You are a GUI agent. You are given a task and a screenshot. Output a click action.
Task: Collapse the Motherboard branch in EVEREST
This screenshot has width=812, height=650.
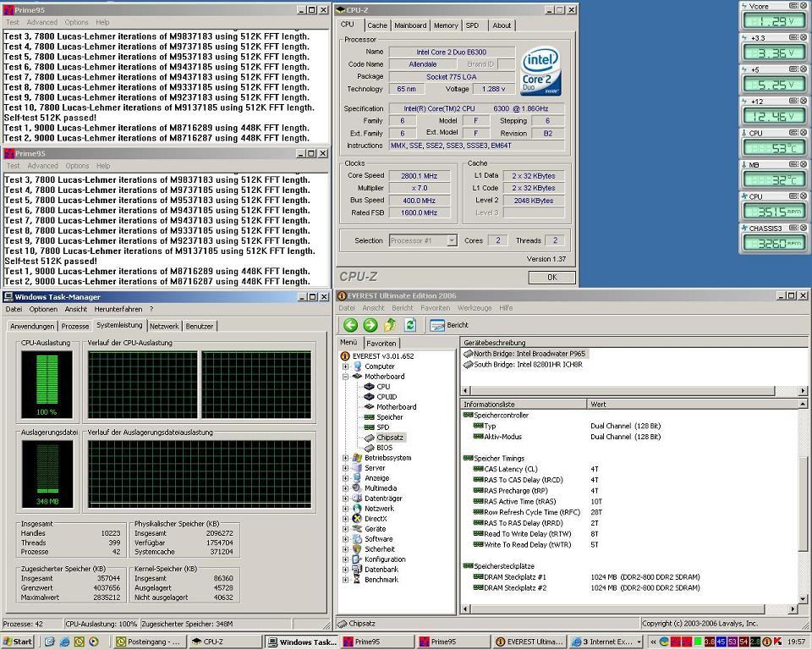point(345,377)
